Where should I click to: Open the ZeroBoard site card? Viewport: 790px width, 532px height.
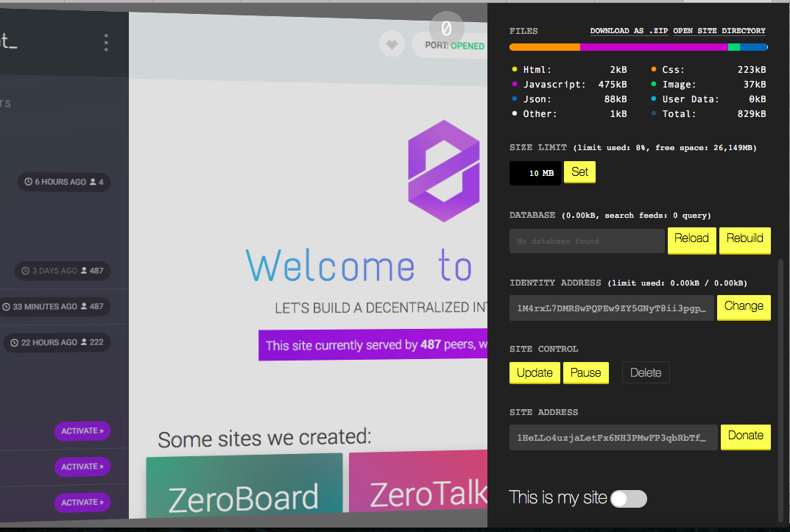pyautogui.click(x=244, y=485)
